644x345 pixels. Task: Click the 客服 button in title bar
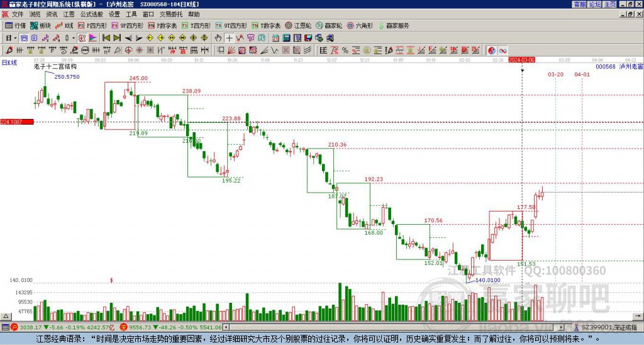click(x=579, y=4)
